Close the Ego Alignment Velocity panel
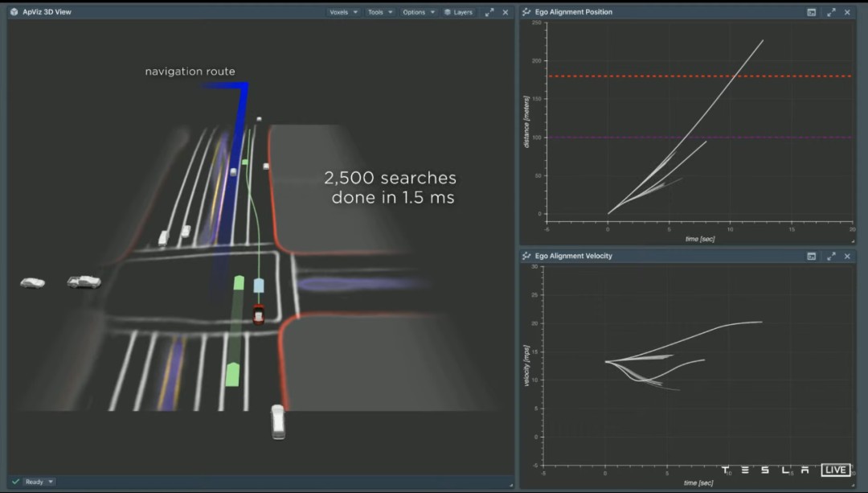 [x=847, y=256]
